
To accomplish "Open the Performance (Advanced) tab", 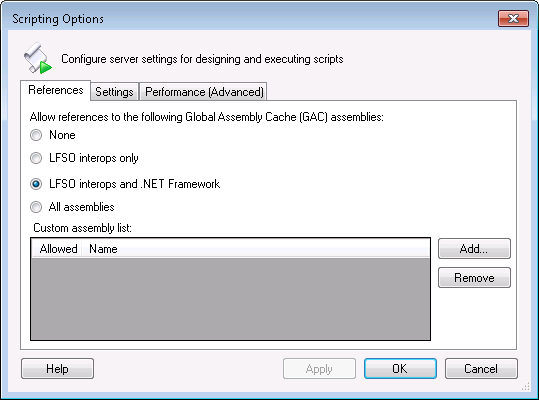I will pyautogui.click(x=204, y=92).
